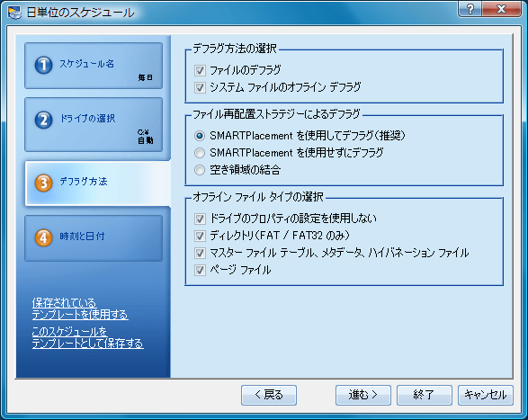Select 空き領域の結合 radio option

200,170
